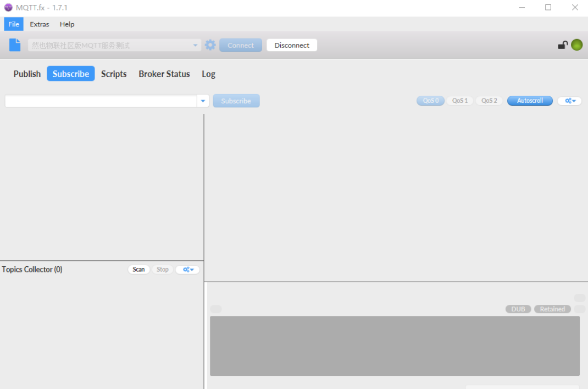Click the MQTT.fx app logo icon
Image resolution: width=588 pixels, height=389 pixels.
coord(8,8)
